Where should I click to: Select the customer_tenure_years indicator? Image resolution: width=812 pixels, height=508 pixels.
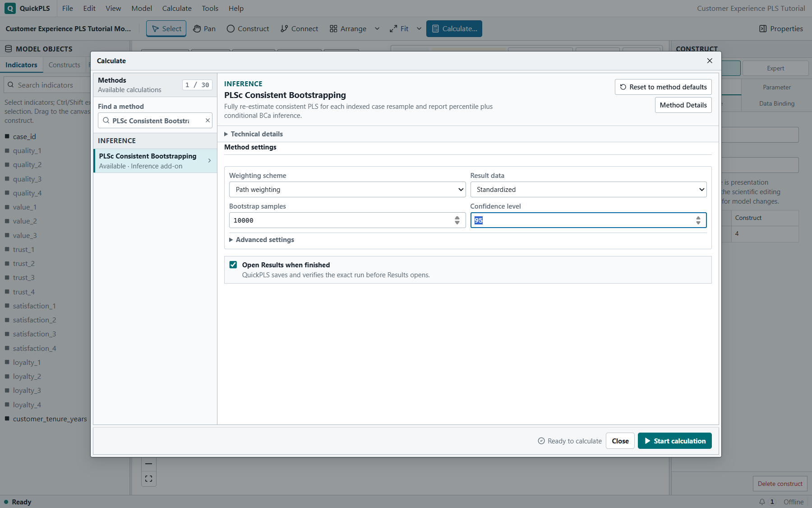pos(50,419)
